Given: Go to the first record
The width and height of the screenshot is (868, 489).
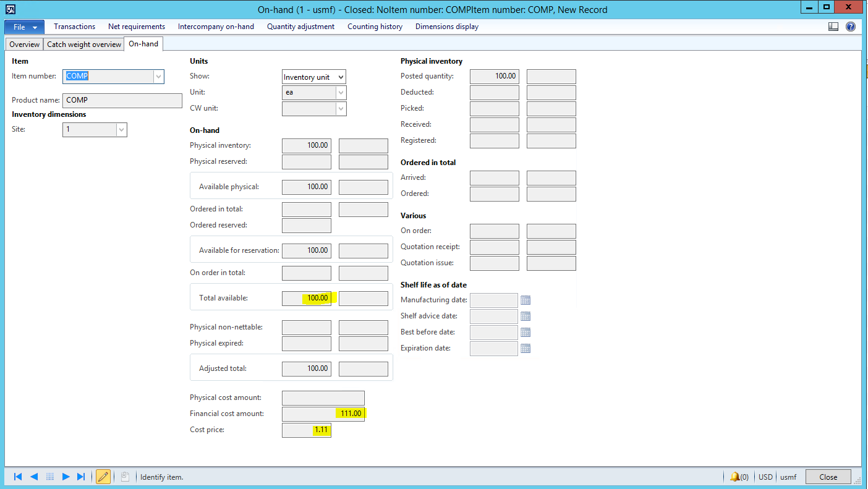Looking at the screenshot, I should tap(18, 477).
